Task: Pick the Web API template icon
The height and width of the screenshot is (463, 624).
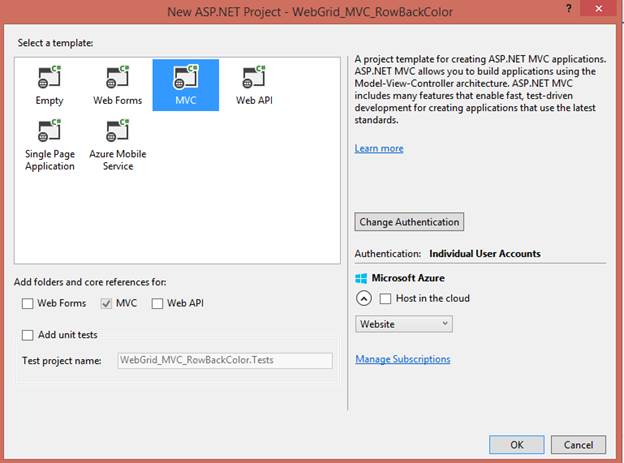Action: [253, 78]
